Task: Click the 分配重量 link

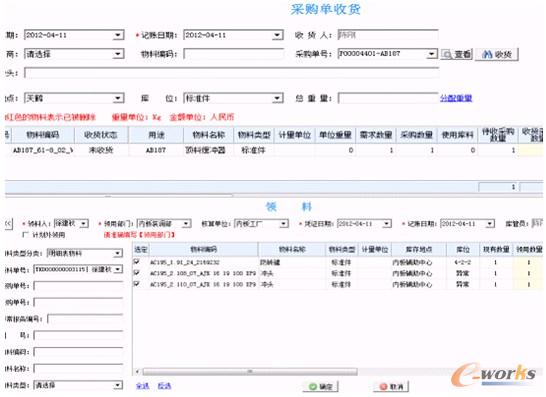Action: (456, 98)
